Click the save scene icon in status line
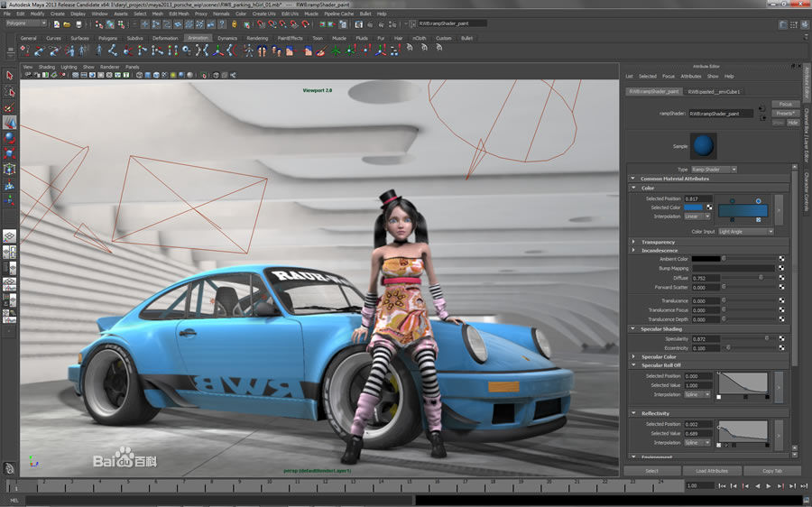Screen dimensions: 812x507 [x=78, y=24]
